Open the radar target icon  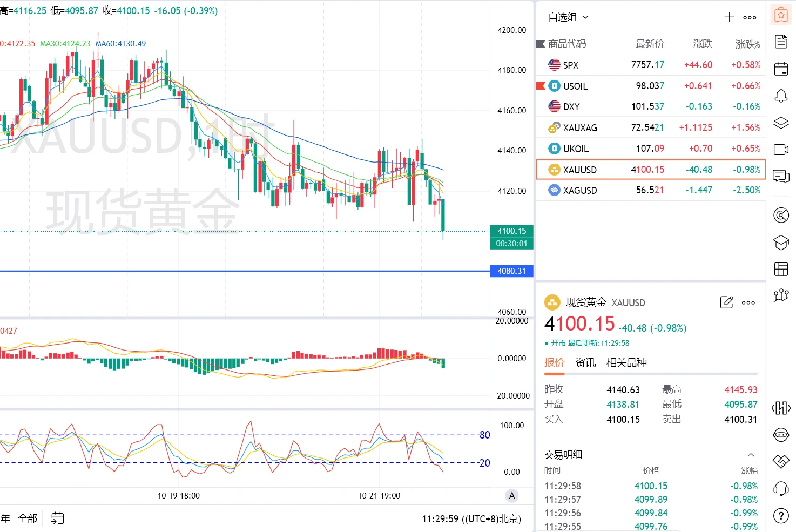tap(781, 215)
